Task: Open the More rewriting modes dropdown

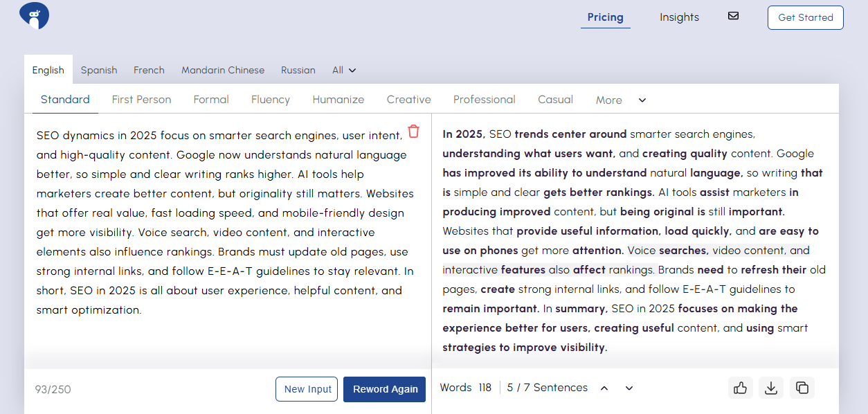Action: pyautogui.click(x=620, y=100)
